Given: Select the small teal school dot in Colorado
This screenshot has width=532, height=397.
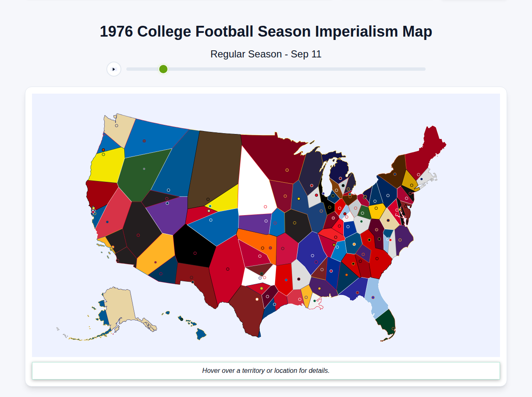Looking at the screenshot, I should pyautogui.click(x=210, y=206).
